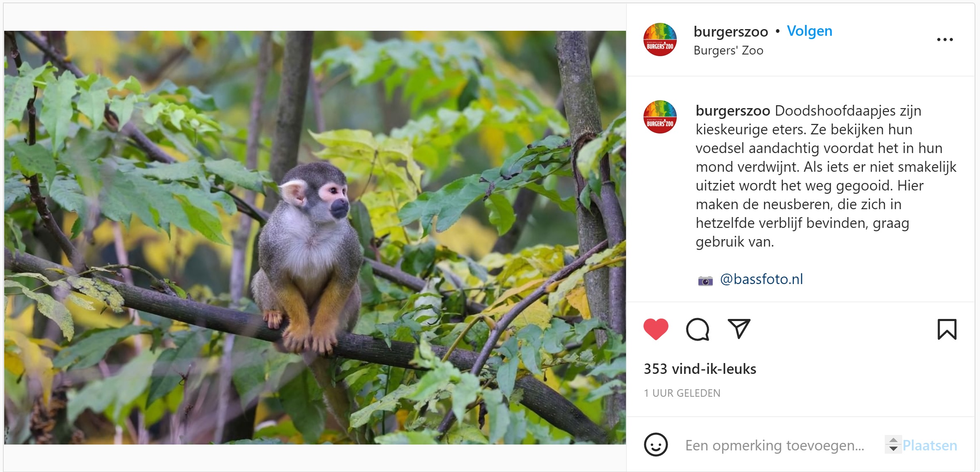
Task: Click the Burgers' Zoo avatar in header
Action: pos(660,40)
